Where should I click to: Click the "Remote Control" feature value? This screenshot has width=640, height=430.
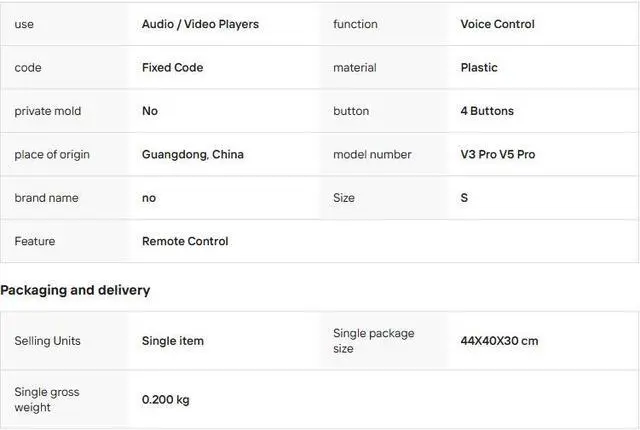tap(185, 241)
